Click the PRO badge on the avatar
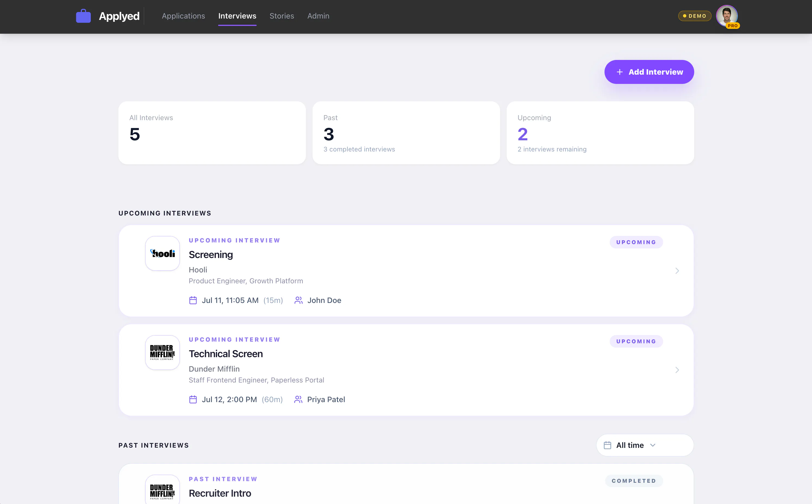The image size is (812, 504). [x=733, y=26]
